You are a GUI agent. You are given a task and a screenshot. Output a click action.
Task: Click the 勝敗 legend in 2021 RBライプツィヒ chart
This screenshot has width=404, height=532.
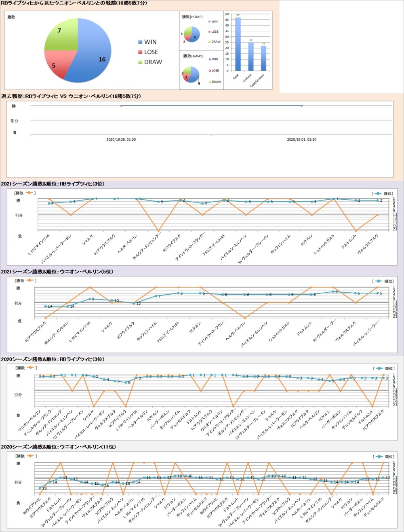coord(25,193)
